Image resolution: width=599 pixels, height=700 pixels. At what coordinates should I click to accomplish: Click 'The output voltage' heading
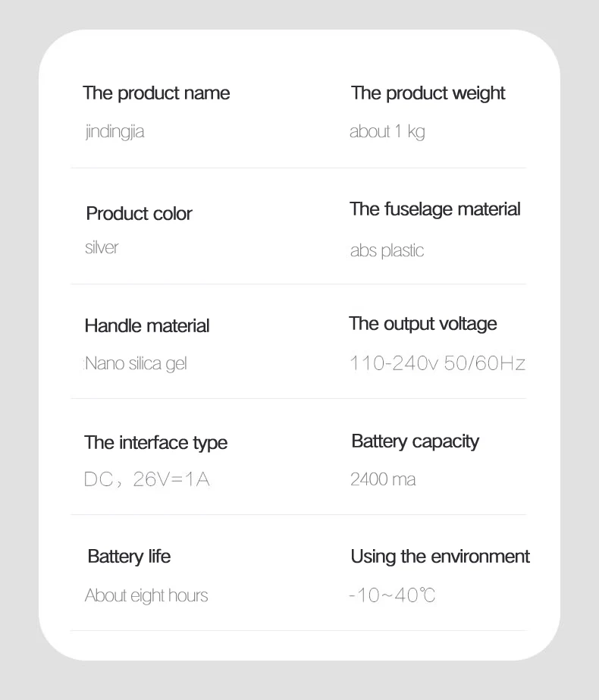click(422, 324)
